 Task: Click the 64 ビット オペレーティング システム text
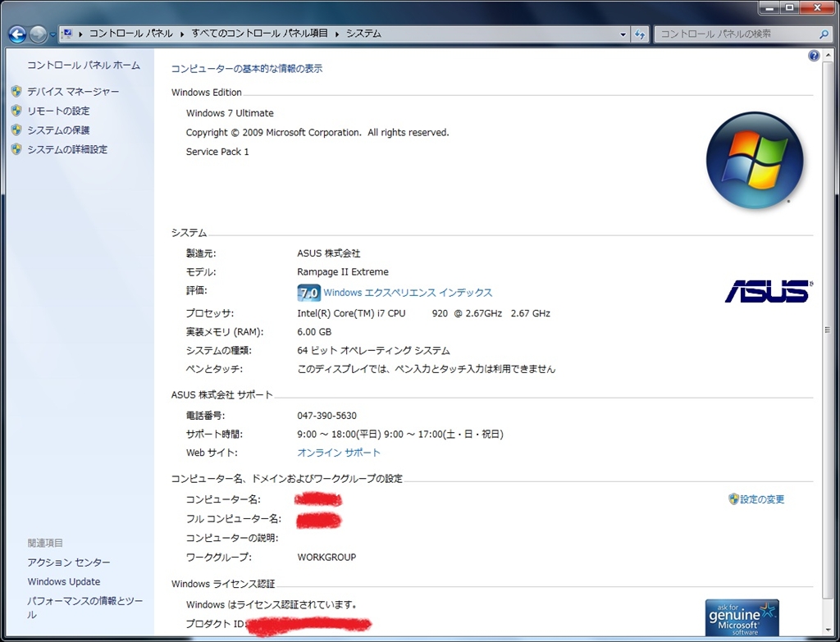[x=373, y=351]
